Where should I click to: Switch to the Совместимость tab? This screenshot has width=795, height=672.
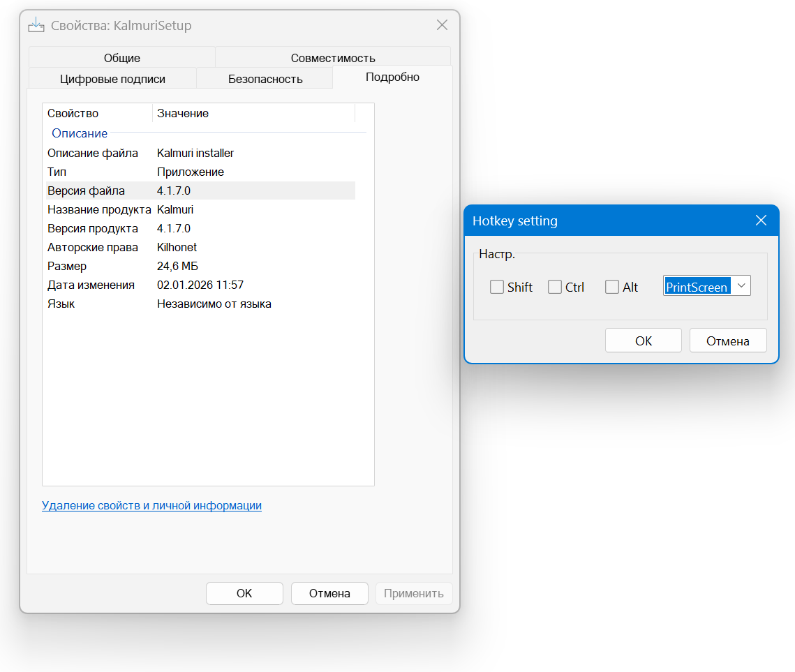pyautogui.click(x=333, y=58)
